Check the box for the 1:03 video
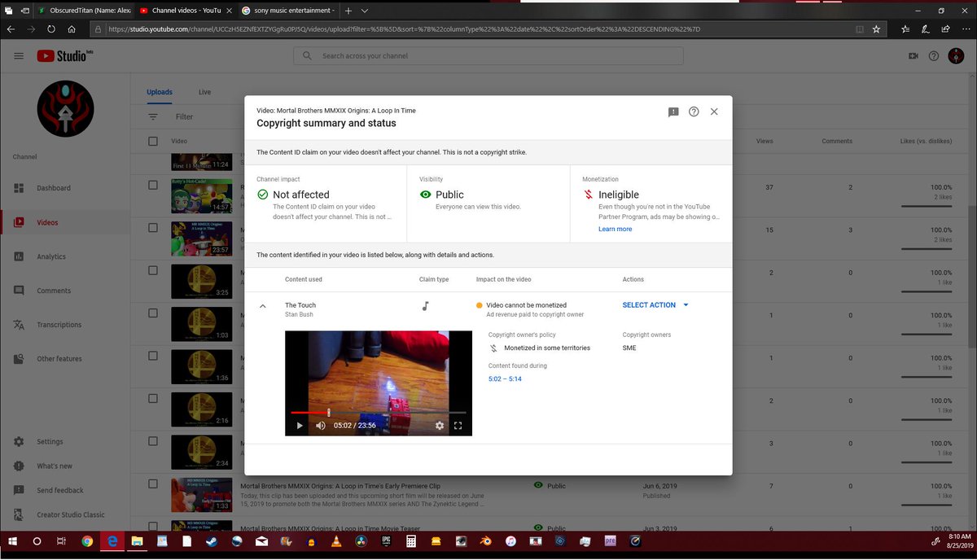Viewport: 977px width, 560px height. tap(153, 313)
